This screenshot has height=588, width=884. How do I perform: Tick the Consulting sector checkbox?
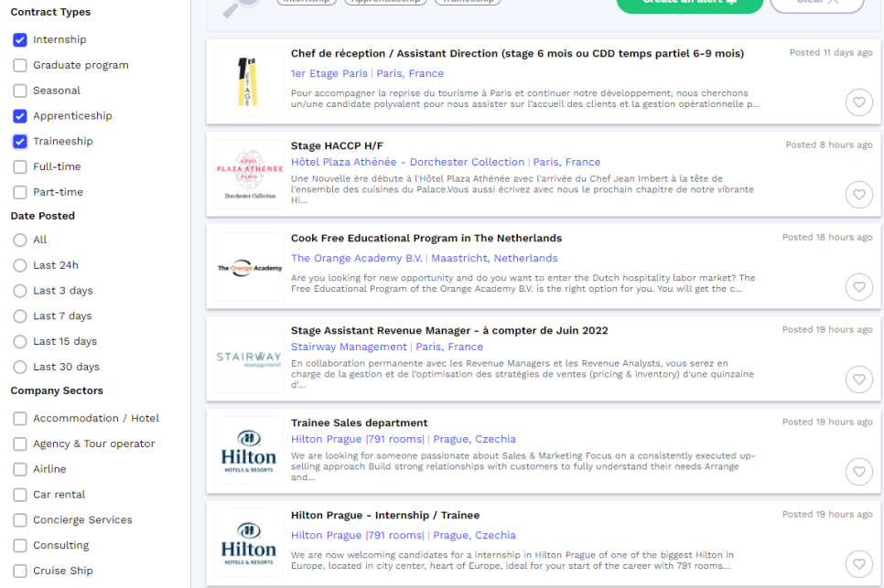point(20,545)
